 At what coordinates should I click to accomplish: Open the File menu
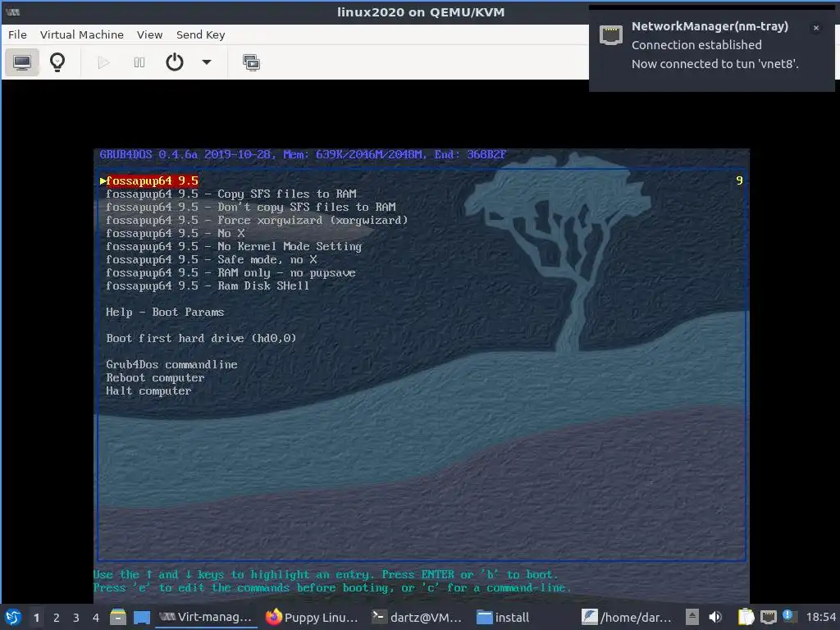click(17, 34)
